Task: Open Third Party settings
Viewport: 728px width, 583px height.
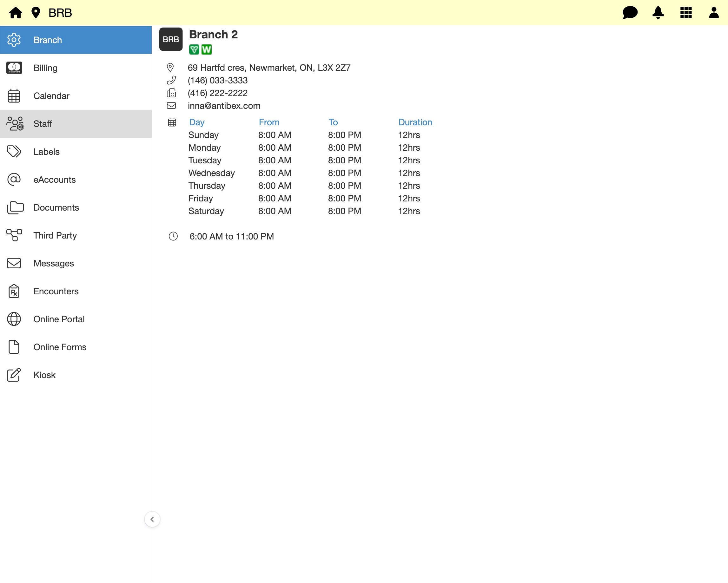Action: 55,235
